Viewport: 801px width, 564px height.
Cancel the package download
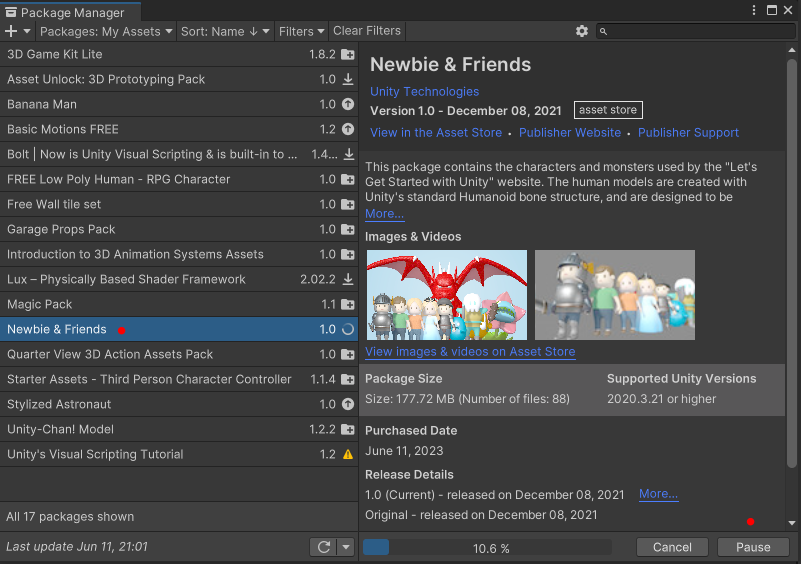(x=672, y=547)
